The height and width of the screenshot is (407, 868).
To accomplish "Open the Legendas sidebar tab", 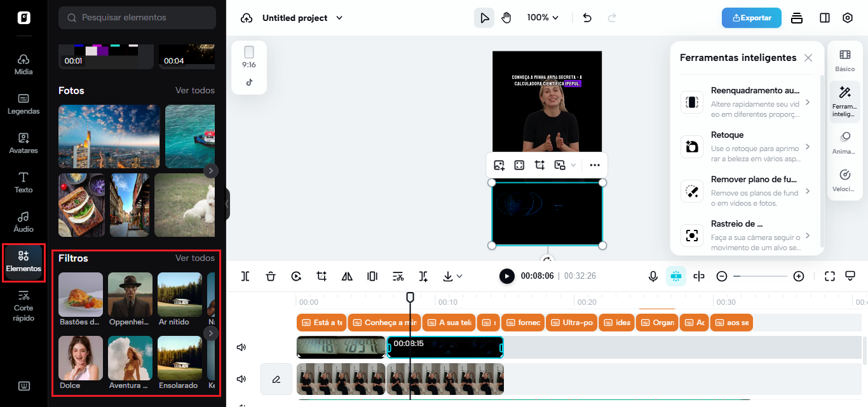I will pyautogui.click(x=24, y=103).
